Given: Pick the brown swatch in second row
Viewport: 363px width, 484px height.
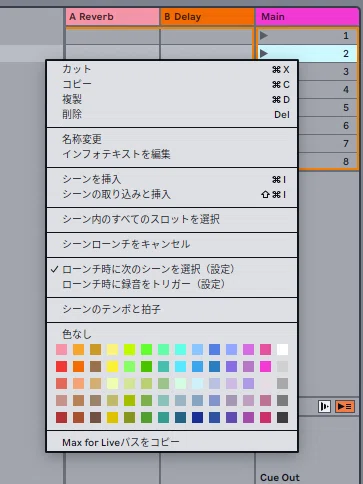Looking at the screenshot, I should [x=96, y=366].
